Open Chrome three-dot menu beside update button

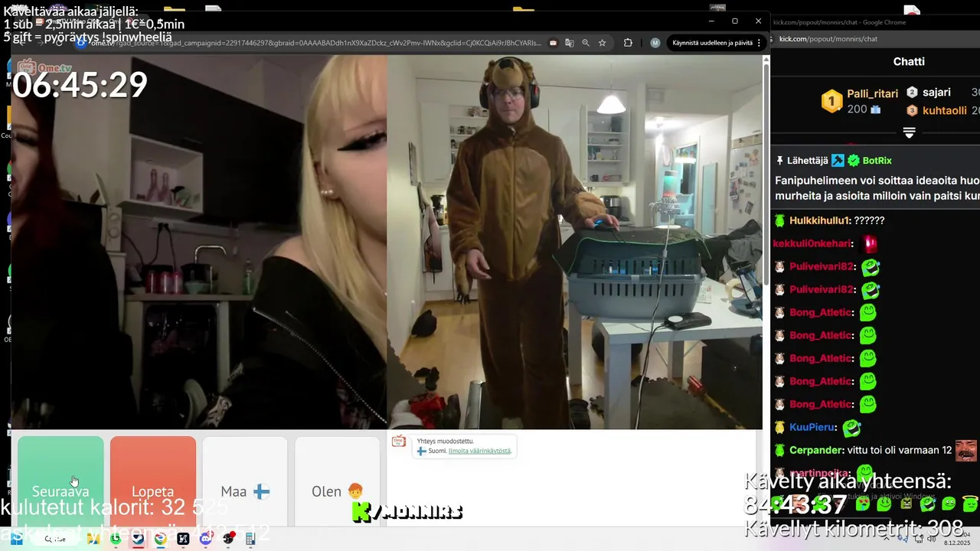(759, 43)
